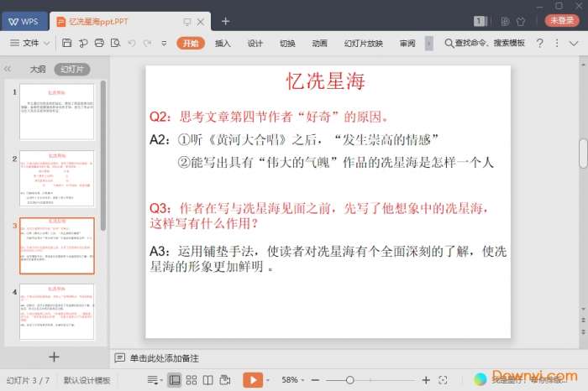Viewport: 588px width, 391px height.
Task: Click the zoom slider handle
Action: [350, 380]
